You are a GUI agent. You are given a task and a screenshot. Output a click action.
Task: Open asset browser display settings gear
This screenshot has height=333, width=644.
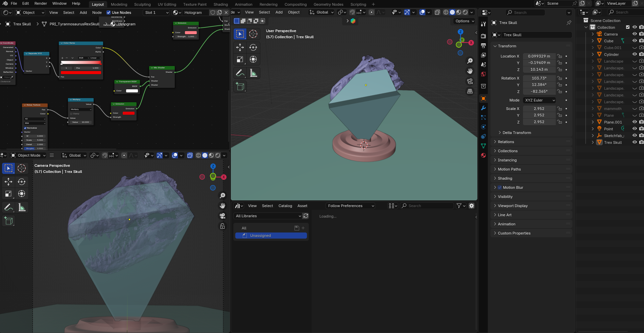tap(472, 206)
